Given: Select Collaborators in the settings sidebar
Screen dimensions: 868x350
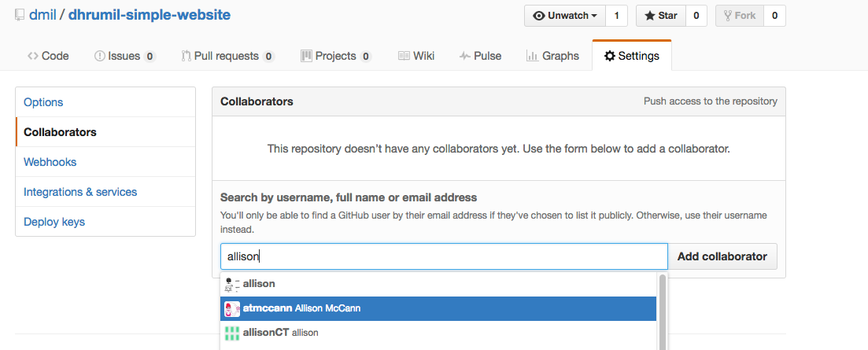Looking at the screenshot, I should (x=105, y=132).
